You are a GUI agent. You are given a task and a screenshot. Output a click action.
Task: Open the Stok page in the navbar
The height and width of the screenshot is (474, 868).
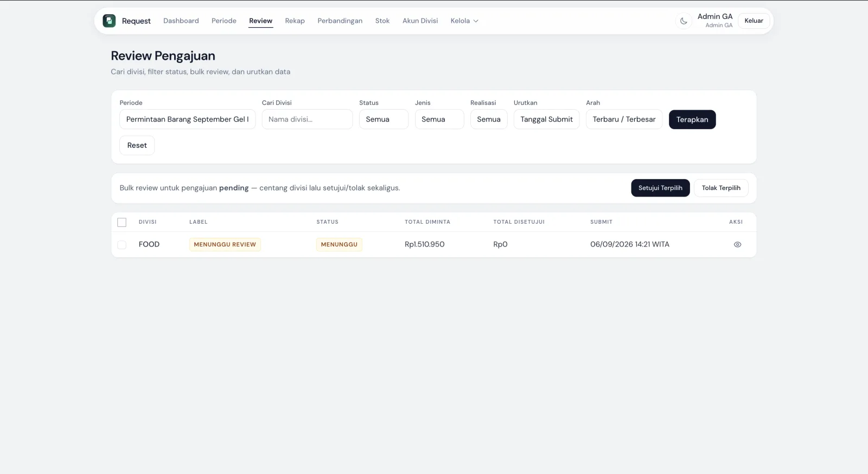382,21
